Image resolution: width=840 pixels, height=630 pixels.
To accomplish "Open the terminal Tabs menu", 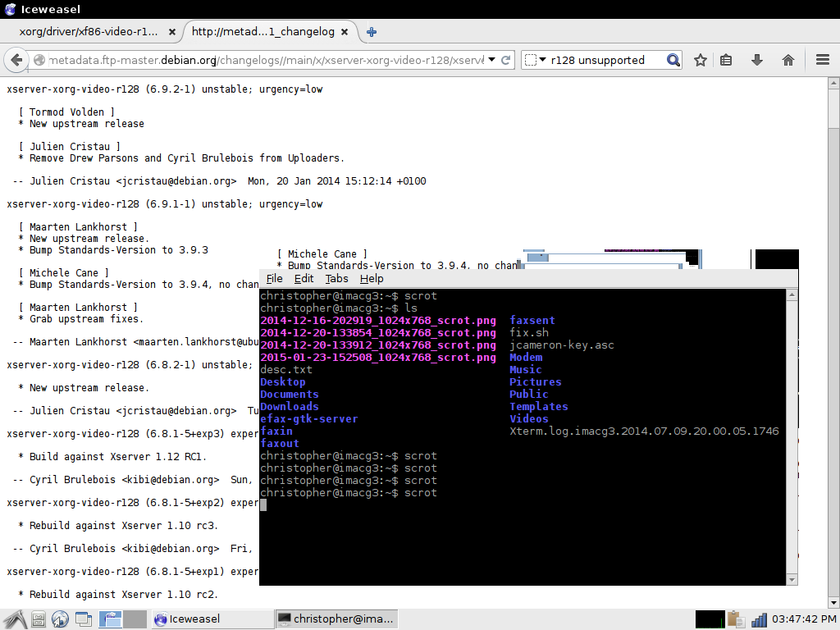I will (336, 279).
